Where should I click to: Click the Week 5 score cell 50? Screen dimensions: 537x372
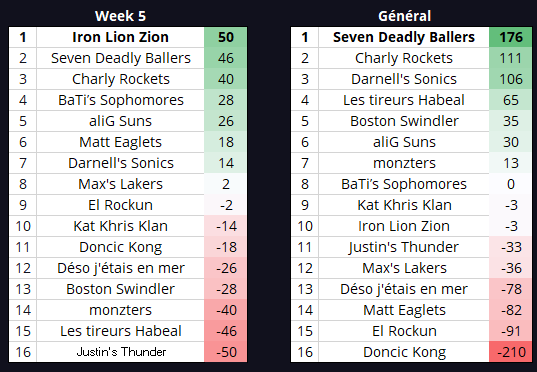point(226,37)
